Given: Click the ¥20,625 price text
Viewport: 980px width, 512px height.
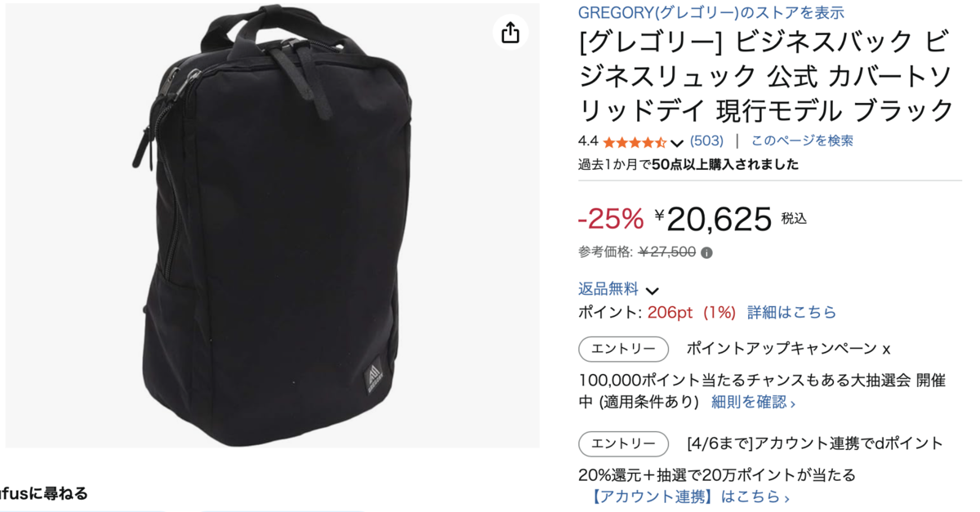Looking at the screenshot, I should [713, 219].
